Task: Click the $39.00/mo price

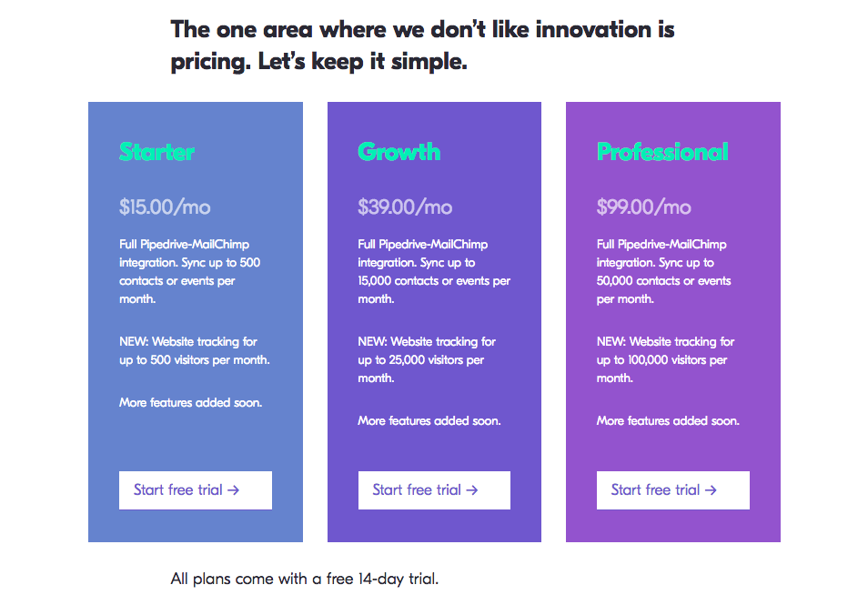Action: (x=405, y=207)
